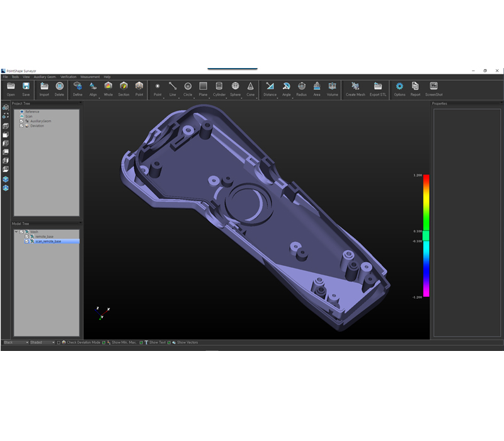Select scan_remote_base in the Model Tree
504x441 pixels.
(x=49, y=241)
